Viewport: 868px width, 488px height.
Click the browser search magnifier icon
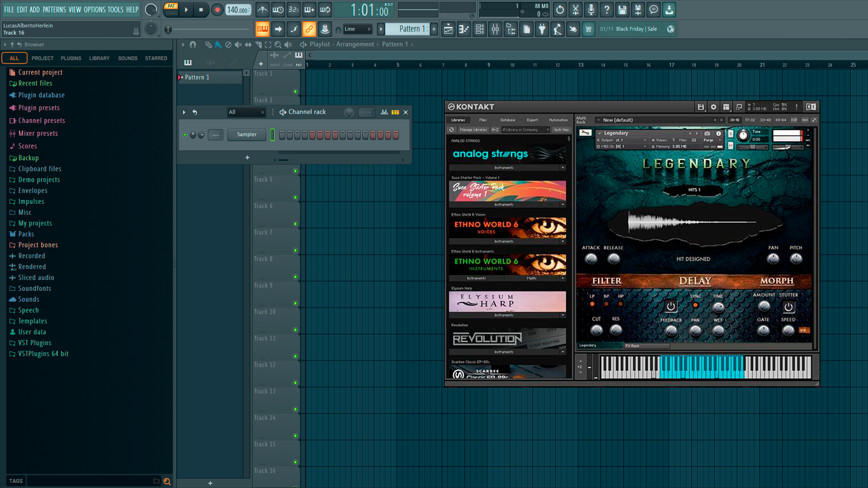coord(167,481)
